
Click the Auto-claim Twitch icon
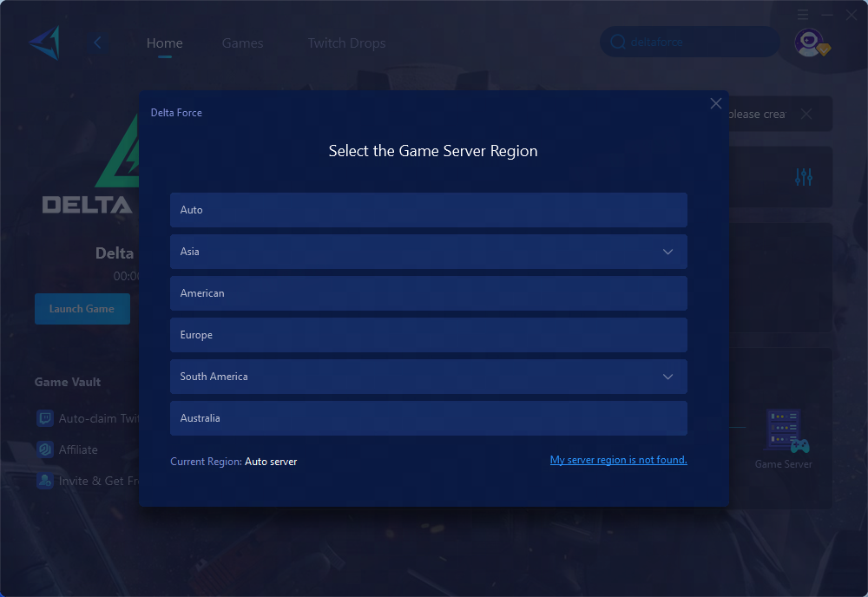coord(45,418)
